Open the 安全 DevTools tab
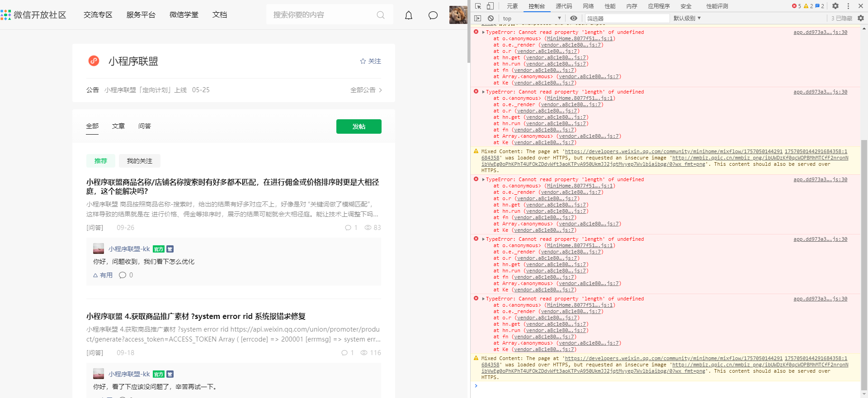 pos(686,6)
